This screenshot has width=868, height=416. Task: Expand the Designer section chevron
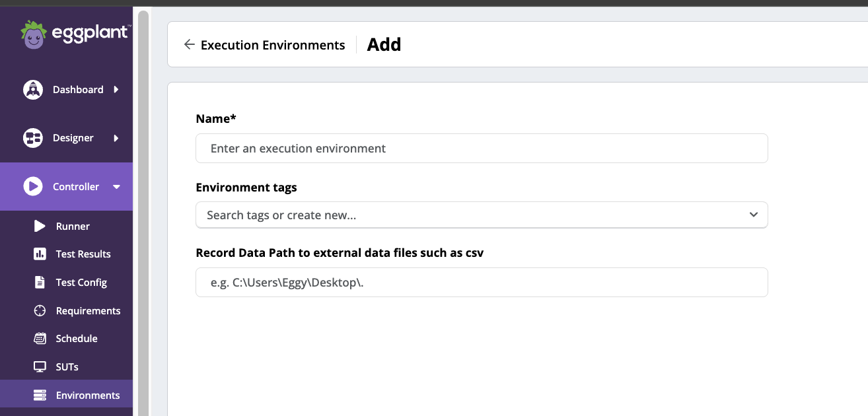click(117, 137)
